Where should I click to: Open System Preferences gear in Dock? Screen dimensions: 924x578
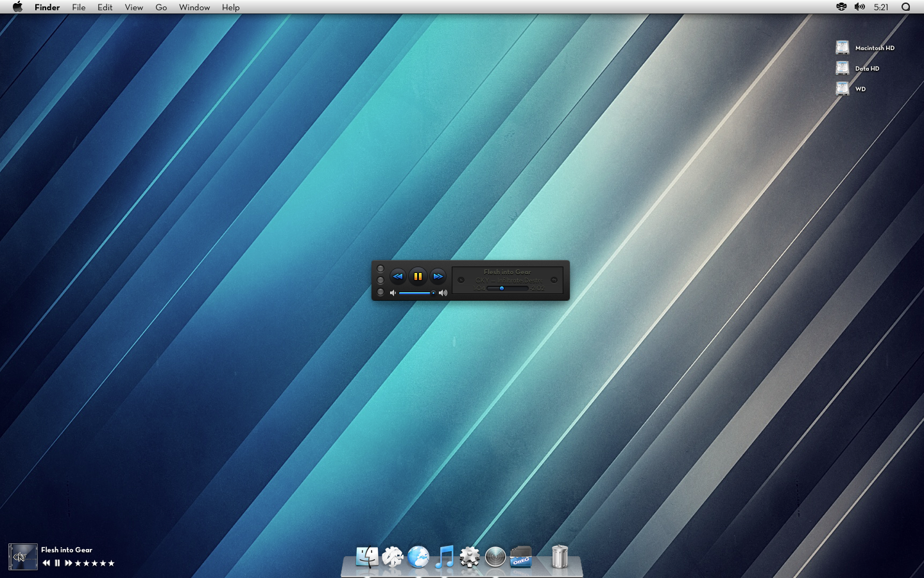click(x=470, y=557)
